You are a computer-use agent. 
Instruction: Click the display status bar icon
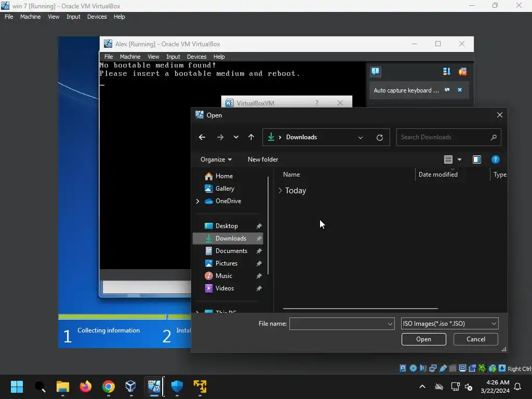click(462, 368)
